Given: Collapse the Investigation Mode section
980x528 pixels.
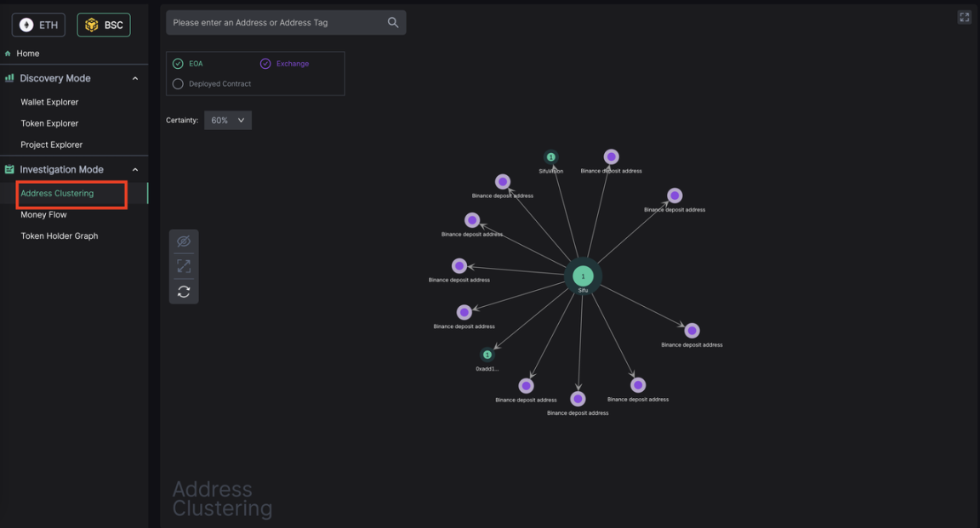Looking at the screenshot, I should pyautogui.click(x=134, y=170).
